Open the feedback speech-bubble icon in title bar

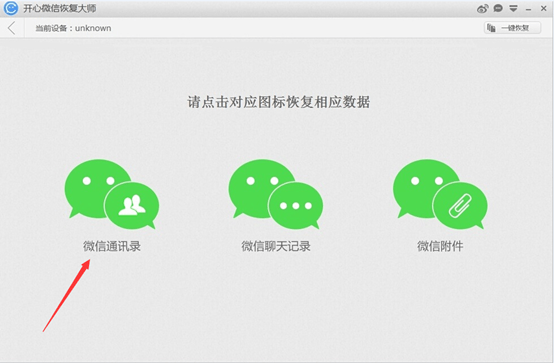coord(498,8)
